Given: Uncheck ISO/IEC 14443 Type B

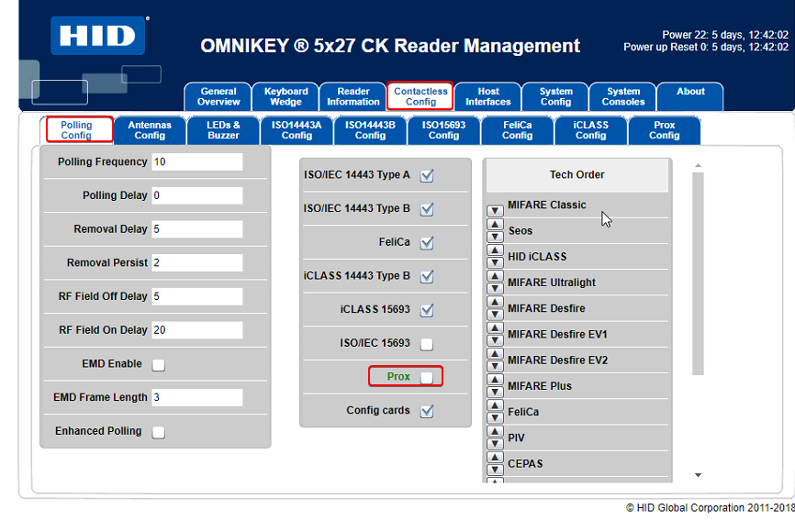Looking at the screenshot, I should click(x=427, y=209).
